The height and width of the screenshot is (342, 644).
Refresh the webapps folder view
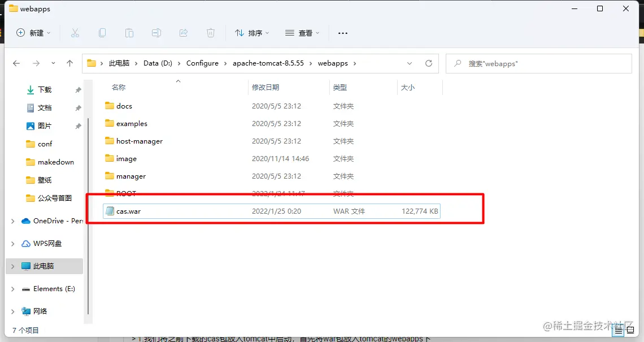[x=429, y=63]
